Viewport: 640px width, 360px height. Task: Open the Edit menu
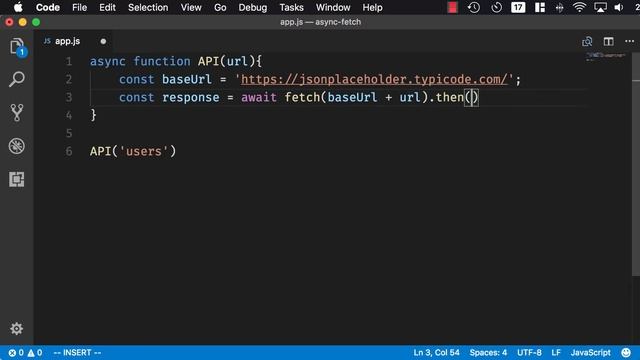click(107, 7)
